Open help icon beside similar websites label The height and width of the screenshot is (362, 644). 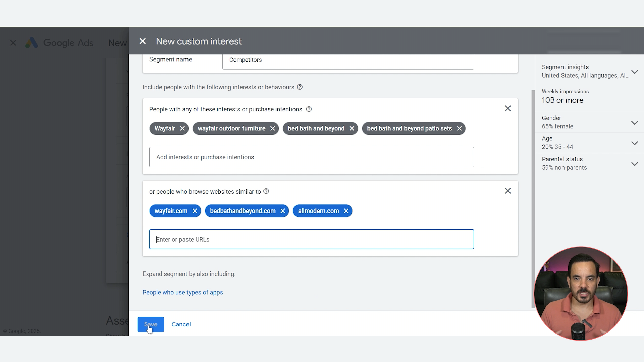click(x=266, y=191)
